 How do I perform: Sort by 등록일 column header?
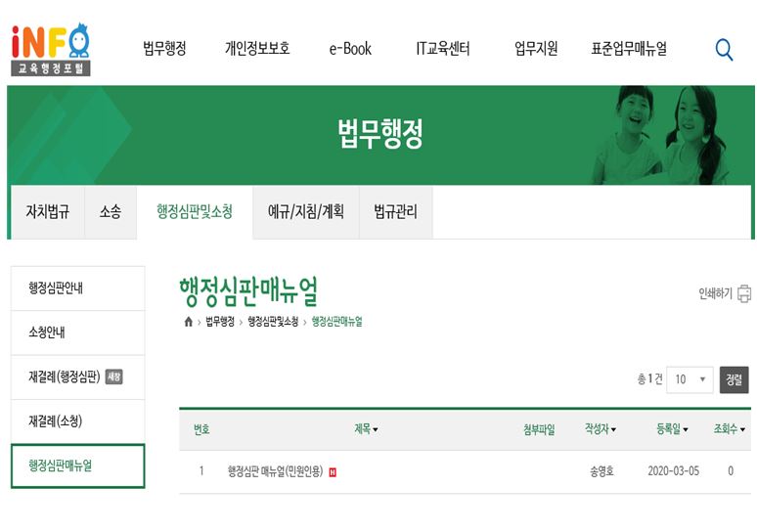672,428
